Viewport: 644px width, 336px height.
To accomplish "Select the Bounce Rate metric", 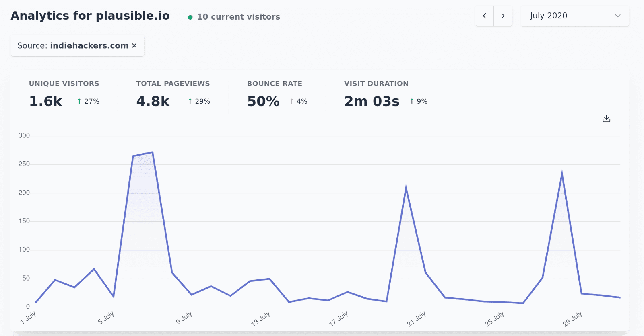I will (275, 93).
